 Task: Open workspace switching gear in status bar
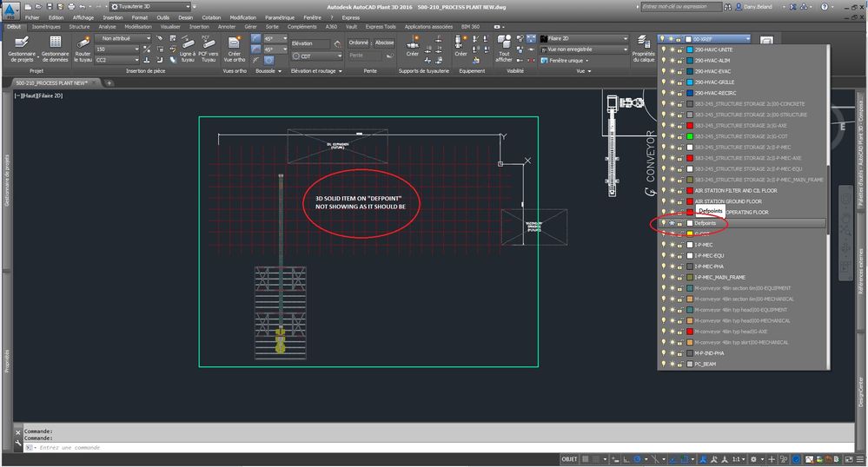(x=753, y=459)
